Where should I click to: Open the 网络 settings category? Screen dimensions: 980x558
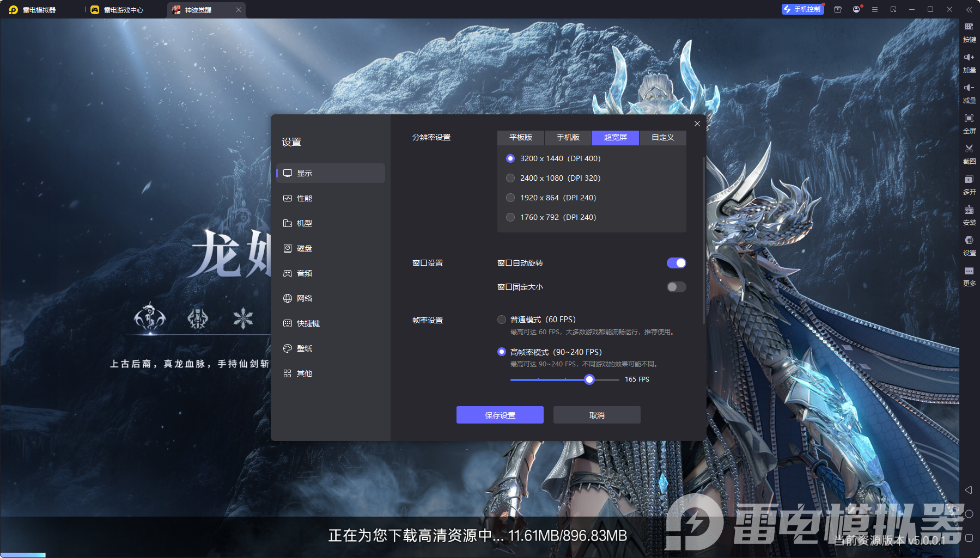(331, 298)
